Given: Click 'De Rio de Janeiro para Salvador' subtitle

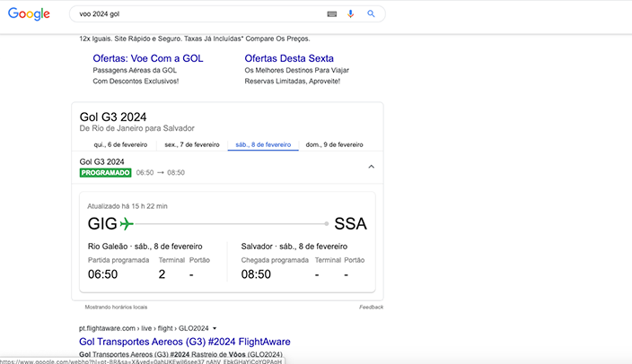Looking at the screenshot, I should (x=137, y=128).
